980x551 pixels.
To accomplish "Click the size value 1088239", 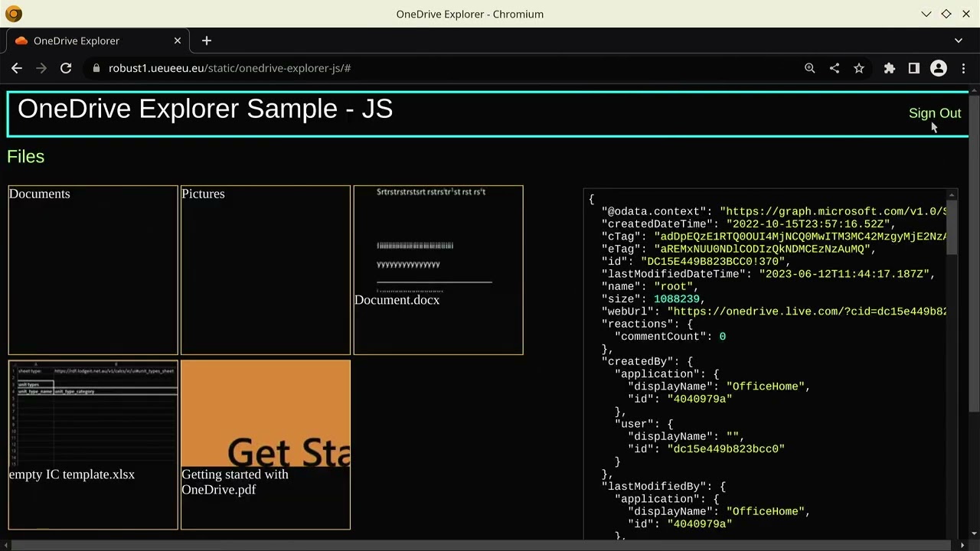I will coord(677,299).
